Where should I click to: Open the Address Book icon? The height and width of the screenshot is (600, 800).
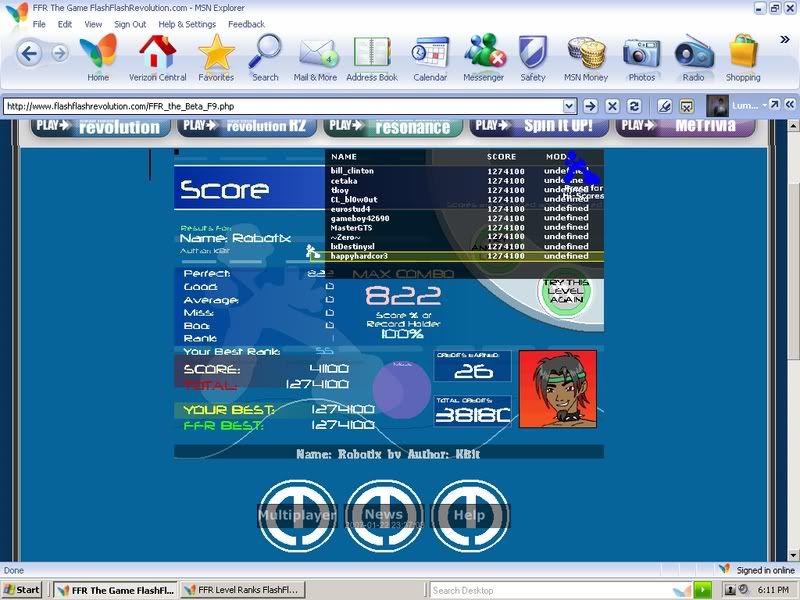pos(371,57)
